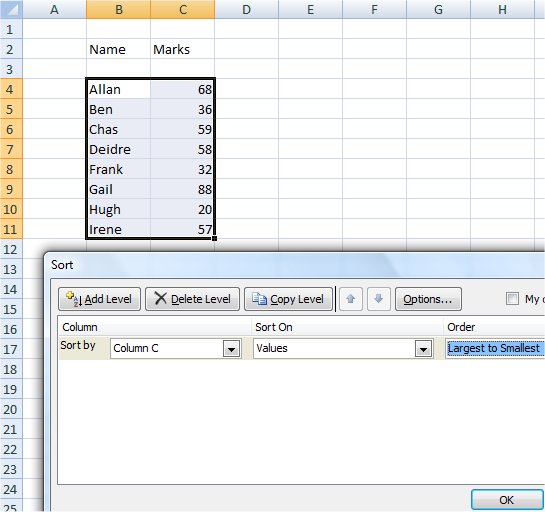The image size is (545, 512).
Task: Open the Values Sort On dropdown
Action: click(423, 349)
